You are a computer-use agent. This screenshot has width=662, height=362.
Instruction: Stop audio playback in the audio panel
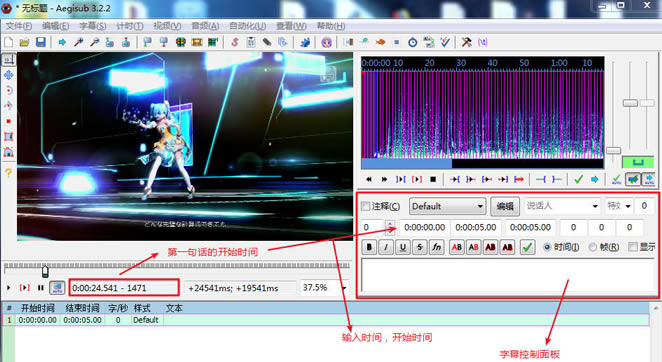coord(433,180)
